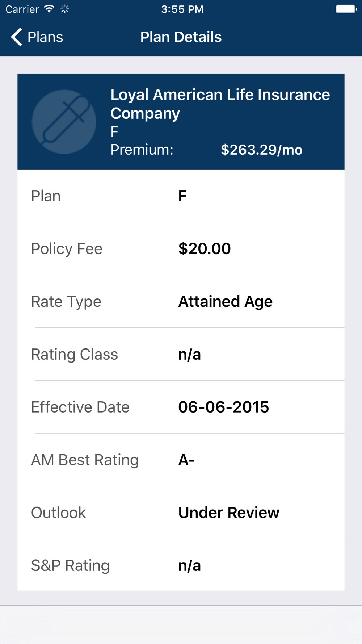
Task: Tap the A- rating value
Action: click(186, 460)
